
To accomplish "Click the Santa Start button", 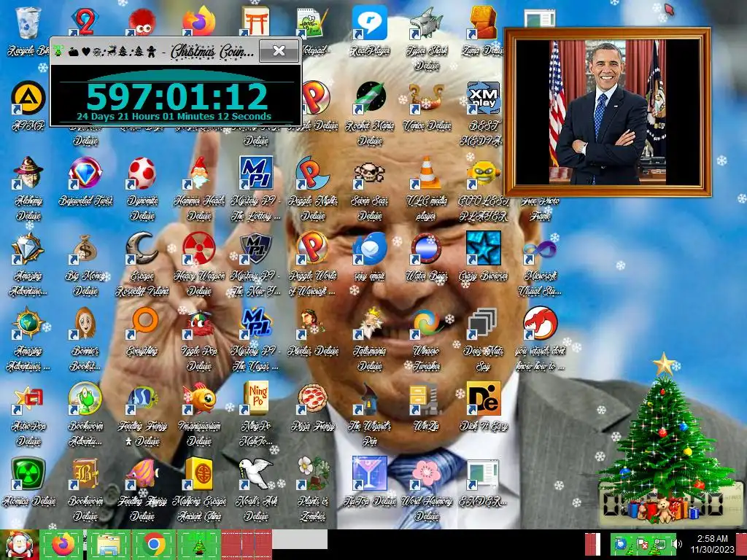I will point(19,544).
